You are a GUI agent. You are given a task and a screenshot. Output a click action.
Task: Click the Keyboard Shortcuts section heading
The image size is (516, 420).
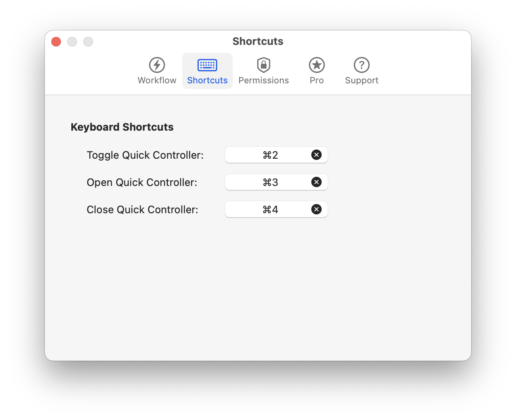(x=122, y=127)
